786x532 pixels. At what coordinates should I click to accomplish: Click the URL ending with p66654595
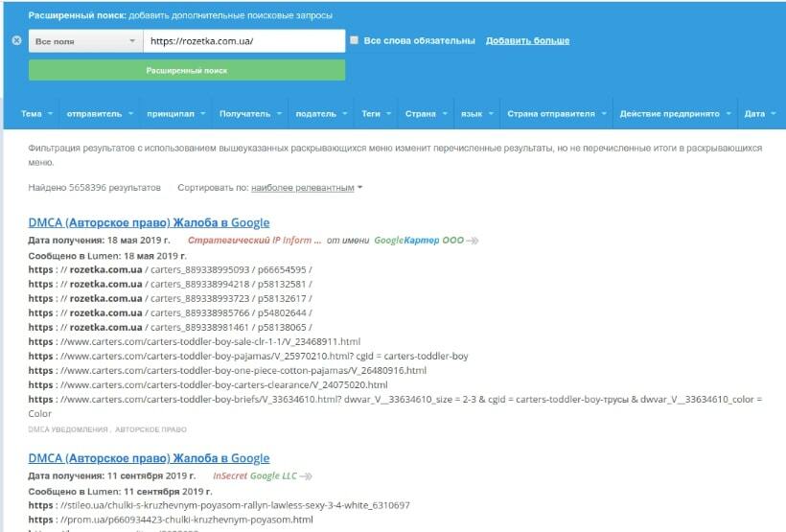point(170,269)
